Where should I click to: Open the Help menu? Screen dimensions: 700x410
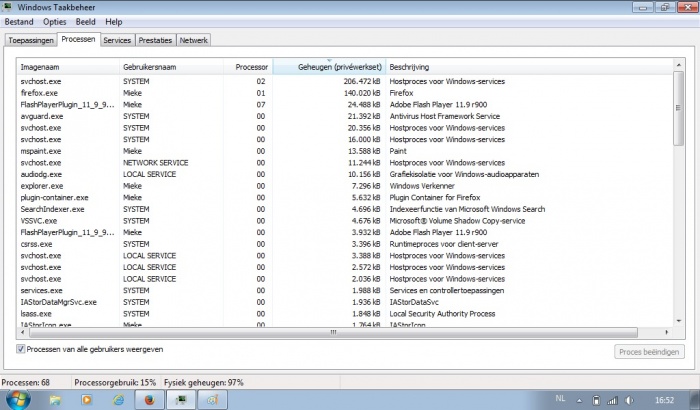point(113,22)
